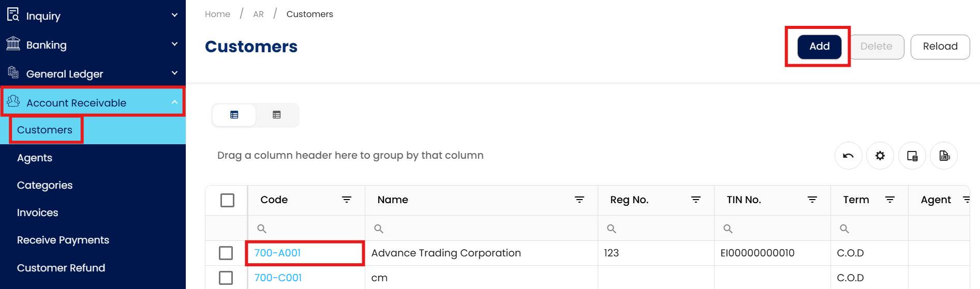The width and height of the screenshot is (980, 289).
Task: Open the Name column filter icon
Action: point(580,200)
